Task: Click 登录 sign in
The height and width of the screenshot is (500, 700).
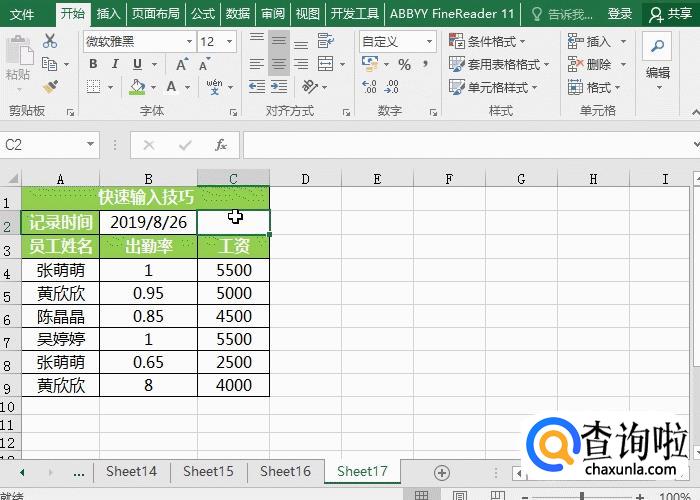Action: point(620,14)
